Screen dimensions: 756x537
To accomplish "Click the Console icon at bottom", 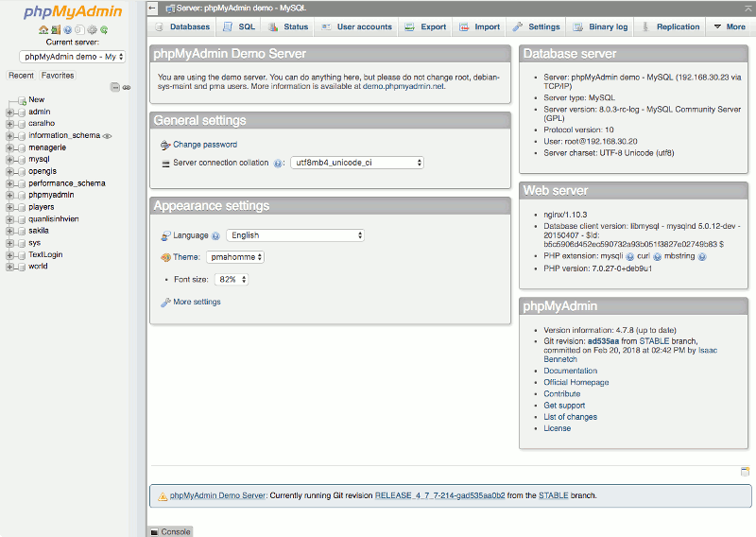I will pos(154,531).
